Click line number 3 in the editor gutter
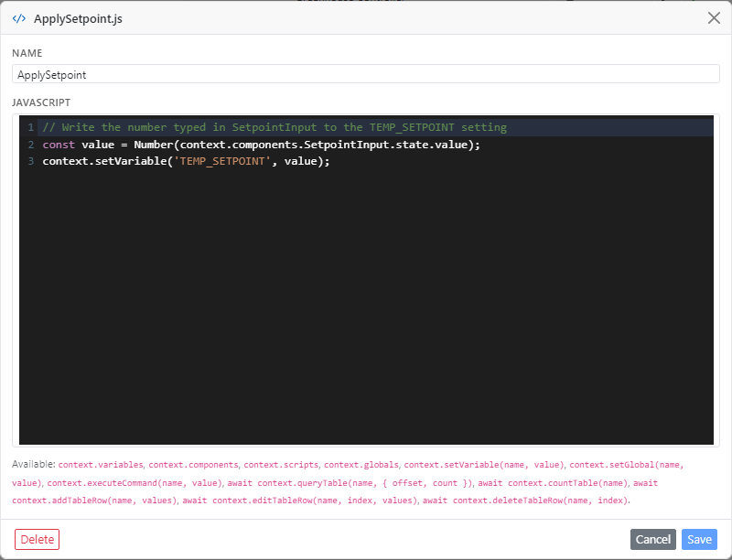This screenshot has width=732, height=560. click(x=31, y=161)
